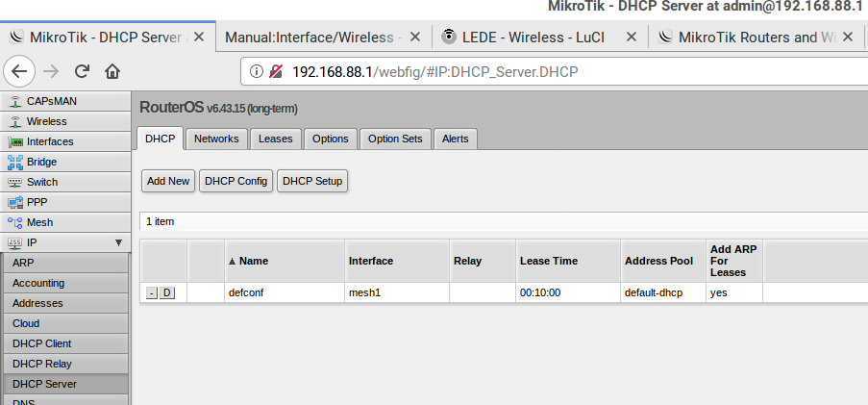This screenshot has height=405, width=868.
Task: Open Interfaces menu in sidebar
Action: 65,141
